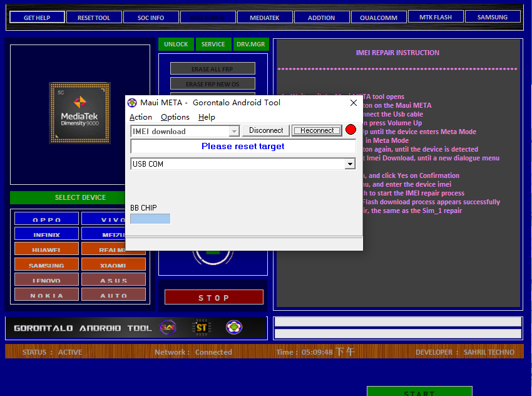Open the Help menu in Maui META
The height and width of the screenshot is (396, 532).
coord(207,117)
